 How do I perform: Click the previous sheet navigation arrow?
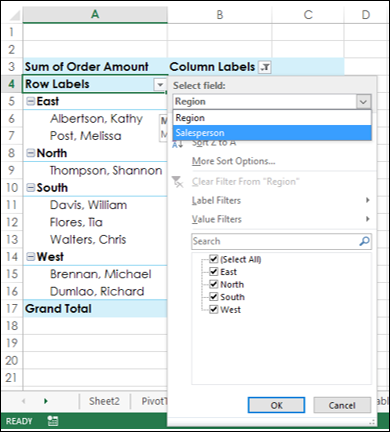pyautogui.click(x=24, y=401)
